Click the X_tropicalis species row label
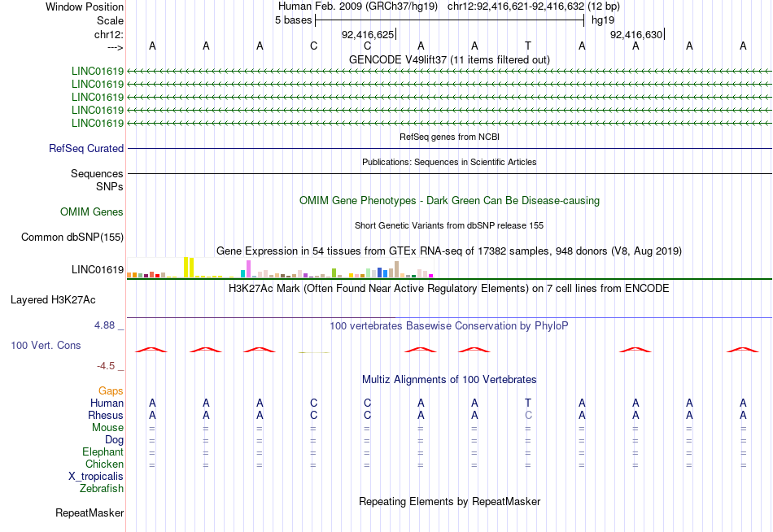The height and width of the screenshot is (532, 773). point(96,477)
